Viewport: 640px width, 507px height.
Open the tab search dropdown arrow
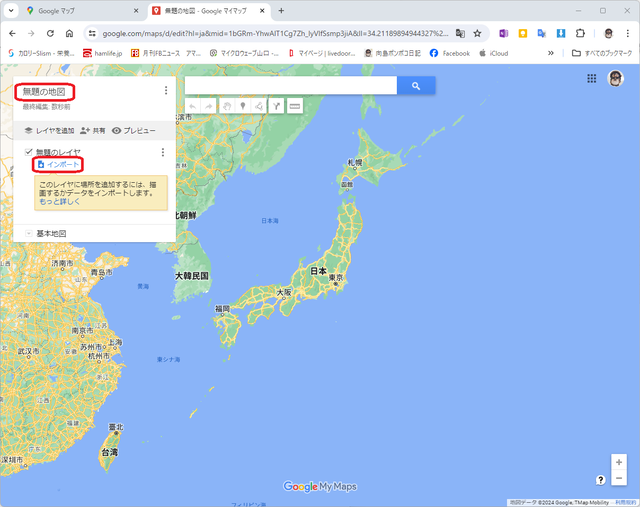11,11
